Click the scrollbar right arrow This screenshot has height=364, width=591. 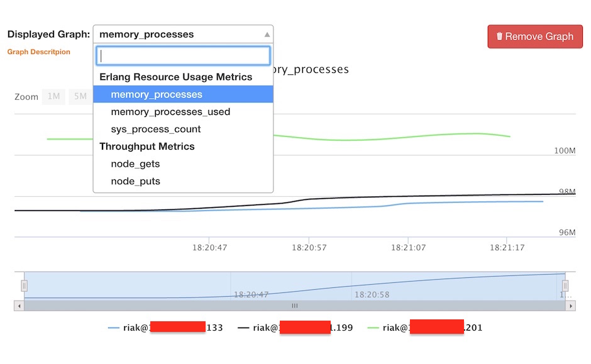click(571, 306)
